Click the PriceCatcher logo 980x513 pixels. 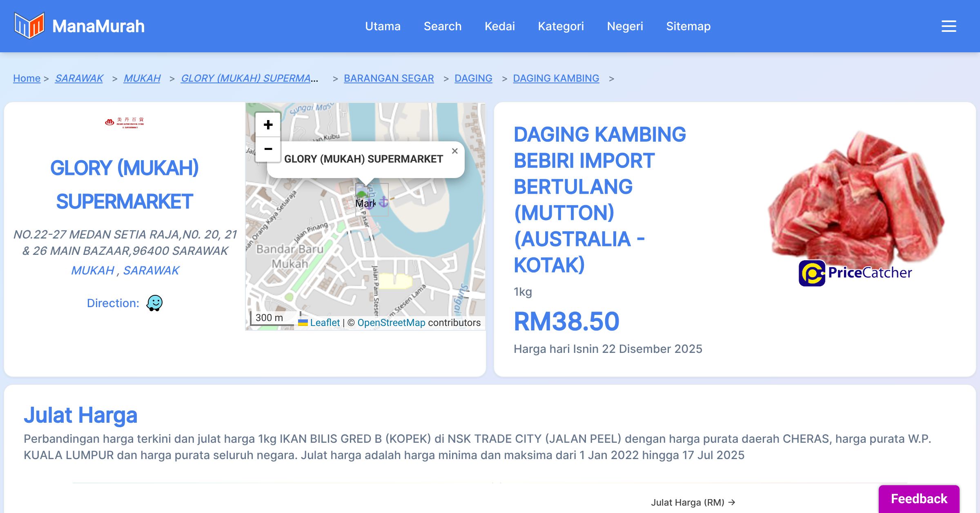(x=855, y=273)
